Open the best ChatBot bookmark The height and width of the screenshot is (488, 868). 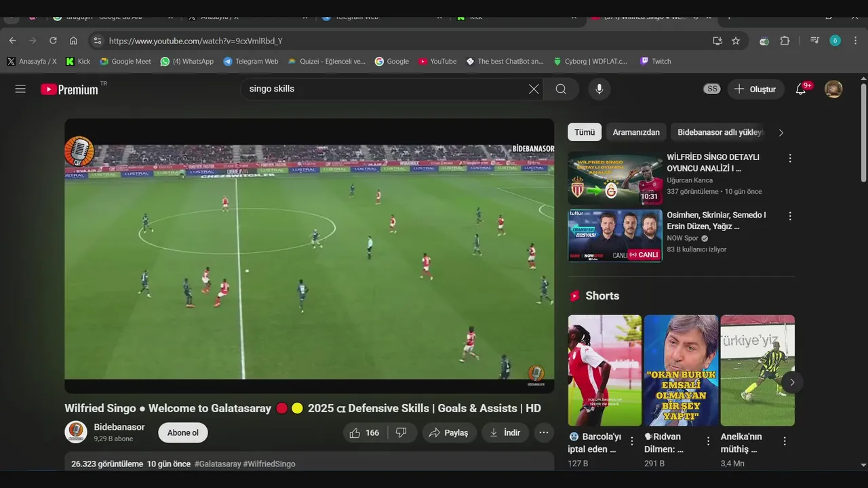(505, 61)
